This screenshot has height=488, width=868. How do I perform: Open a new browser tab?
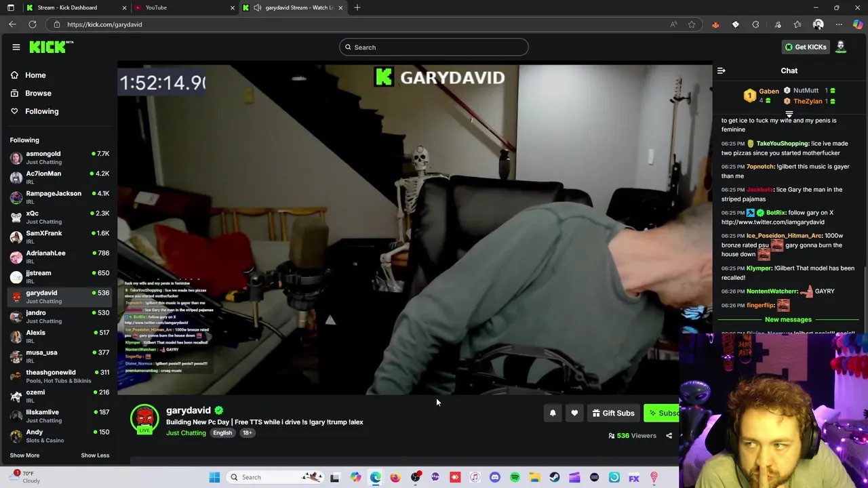point(357,7)
